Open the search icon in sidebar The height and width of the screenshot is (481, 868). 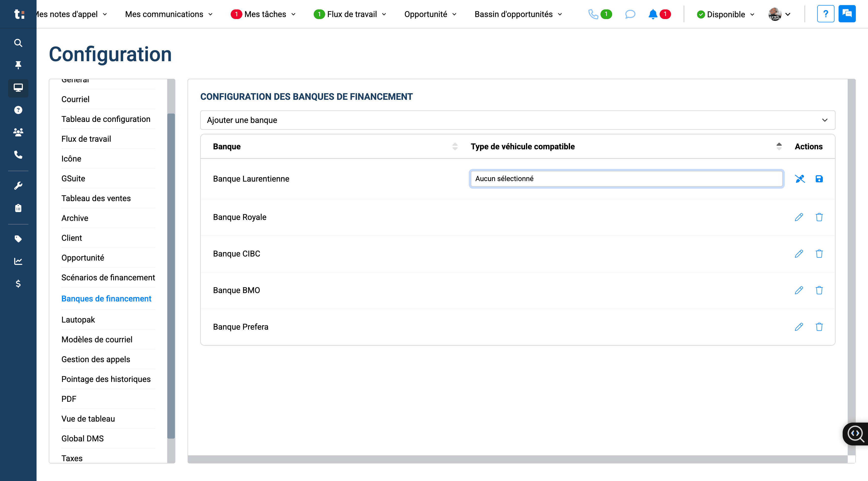pyautogui.click(x=18, y=43)
